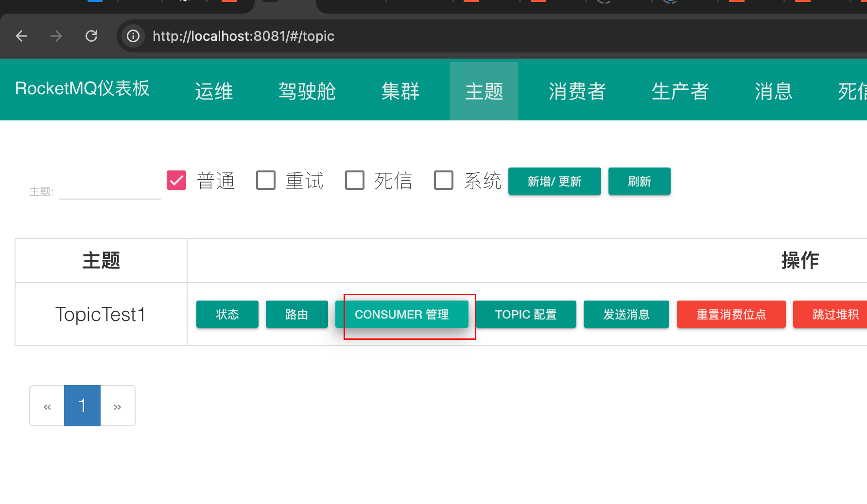Screen dimensions: 867x504
Task: Open TOPIC 配置 for TopicTest1
Action: tap(526, 314)
